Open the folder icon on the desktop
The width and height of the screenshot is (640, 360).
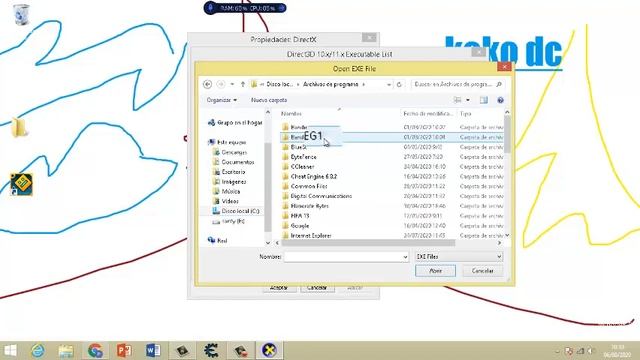coord(19,127)
